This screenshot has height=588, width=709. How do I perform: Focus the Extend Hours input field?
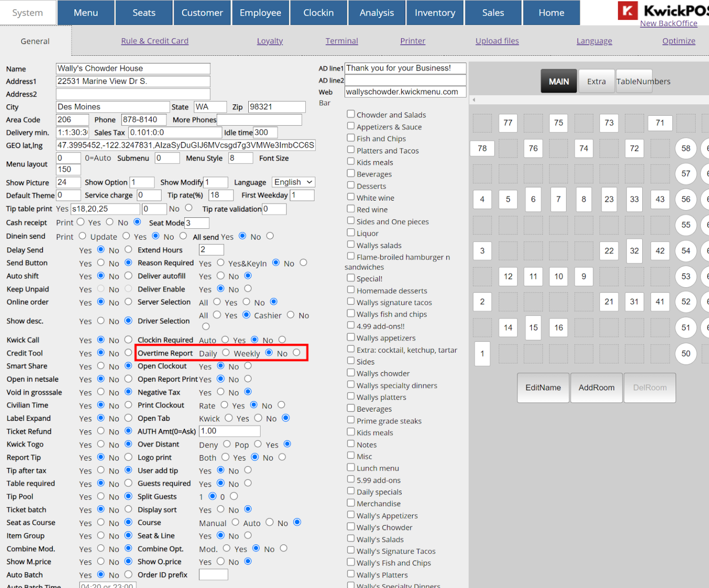[x=211, y=250]
